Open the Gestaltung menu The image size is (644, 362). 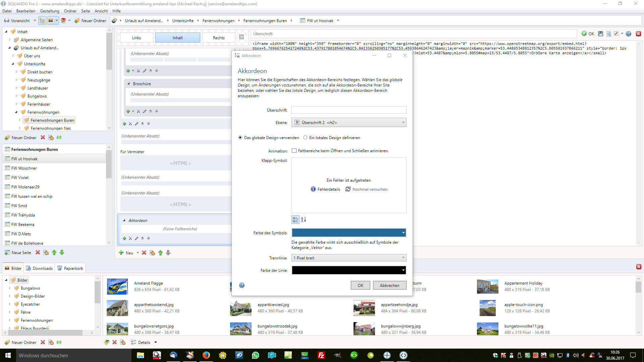pos(49,11)
